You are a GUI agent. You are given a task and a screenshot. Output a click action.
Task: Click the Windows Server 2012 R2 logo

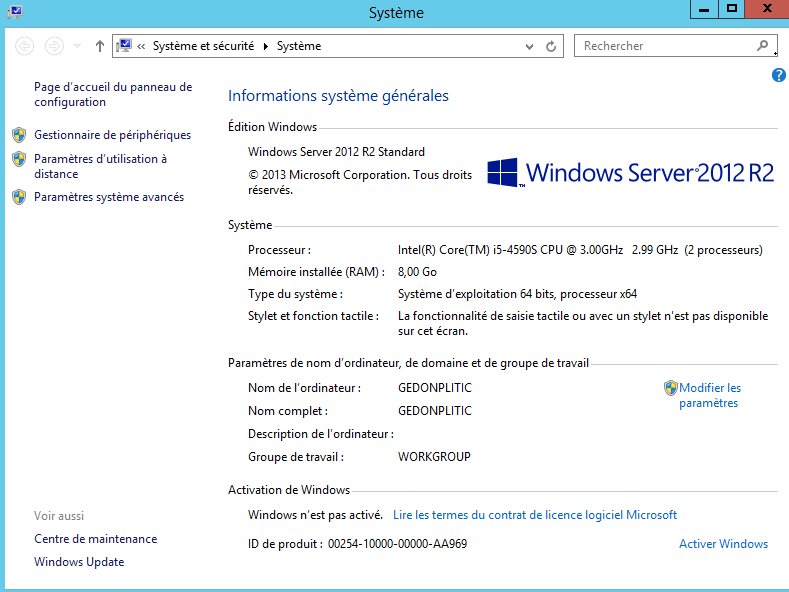coord(630,173)
